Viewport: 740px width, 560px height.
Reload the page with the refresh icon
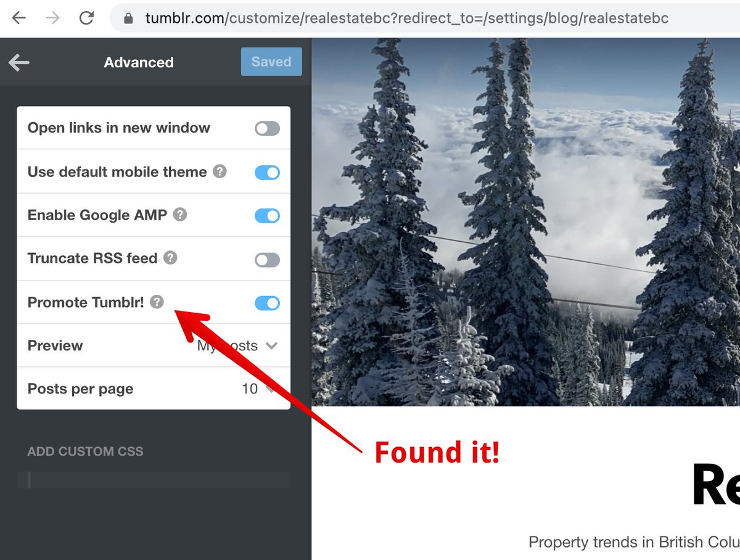pos(87,17)
